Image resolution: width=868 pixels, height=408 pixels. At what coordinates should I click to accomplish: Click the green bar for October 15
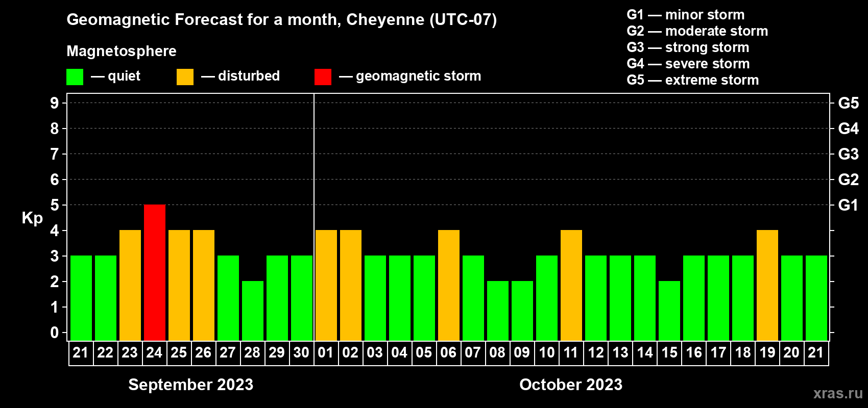669,311
